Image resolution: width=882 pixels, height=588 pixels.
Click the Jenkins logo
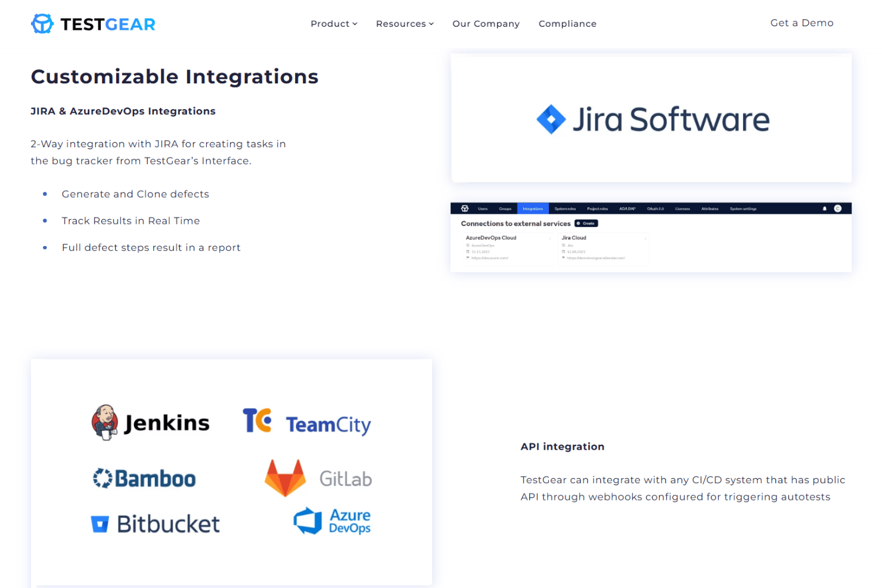point(150,422)
